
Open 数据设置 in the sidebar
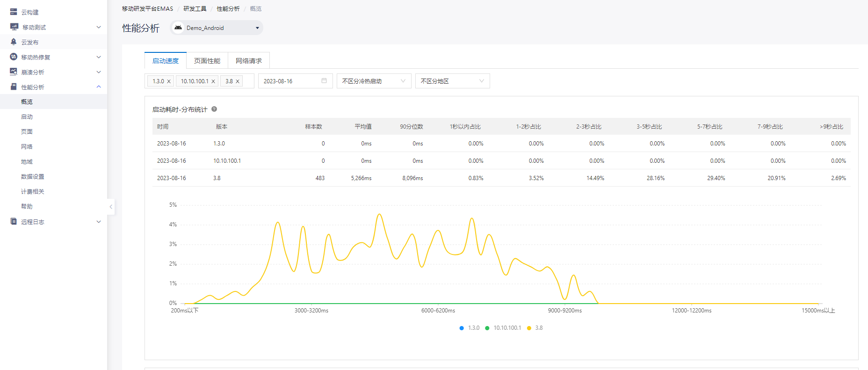click(53, 176)
